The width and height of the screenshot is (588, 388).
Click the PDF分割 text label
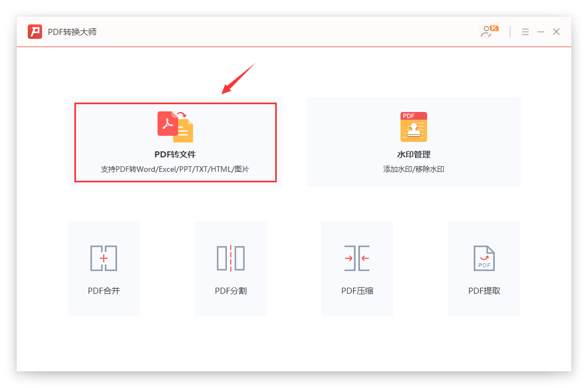click(x=231, y=290)
